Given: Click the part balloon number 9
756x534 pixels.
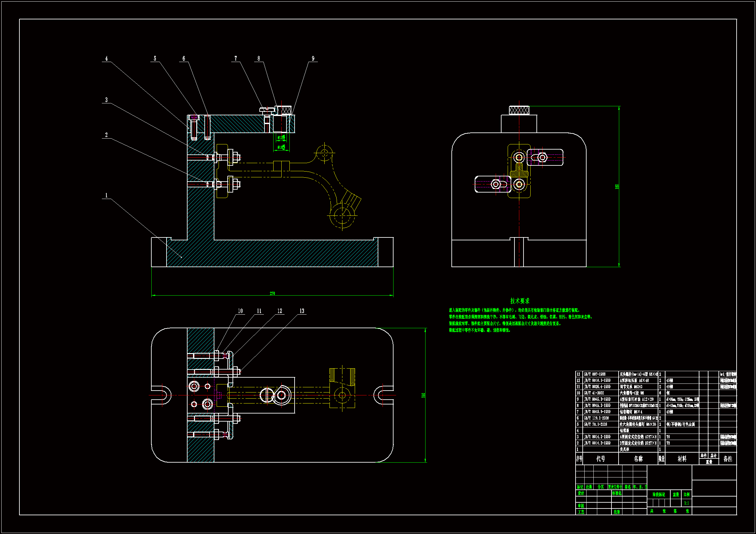Looking at the screenshot, I should coord(313,58).
